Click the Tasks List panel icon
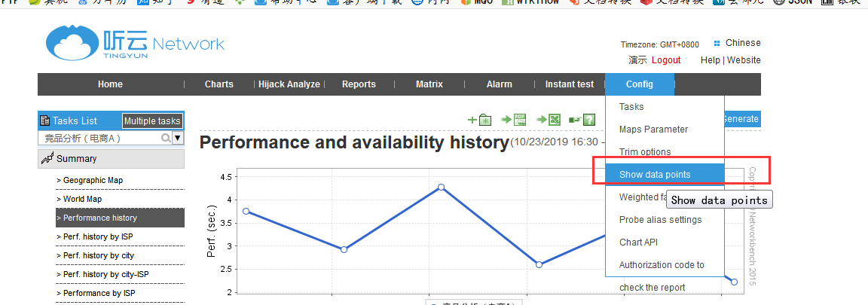 (44, 120)
